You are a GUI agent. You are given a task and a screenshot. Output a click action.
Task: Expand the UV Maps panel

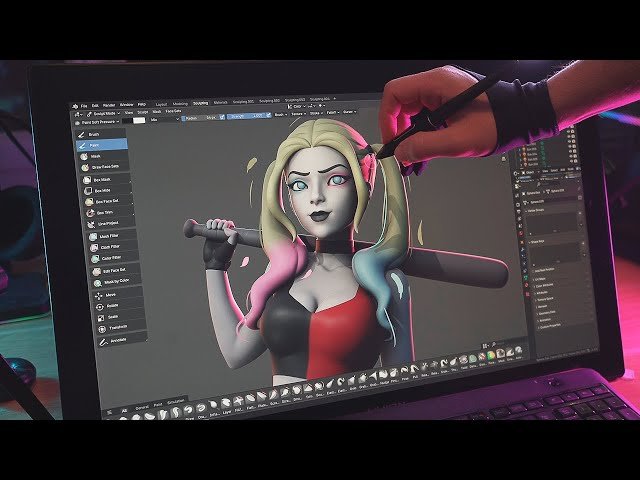(x=540, y=279)
